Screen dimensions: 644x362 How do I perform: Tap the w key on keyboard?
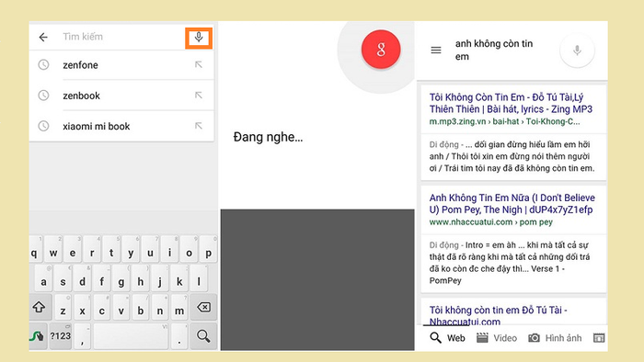53,250
